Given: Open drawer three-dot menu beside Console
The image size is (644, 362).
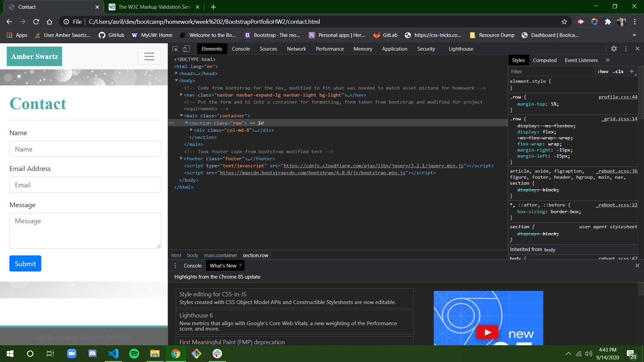Looking at the screenshot, I should (x=175, y=265).
